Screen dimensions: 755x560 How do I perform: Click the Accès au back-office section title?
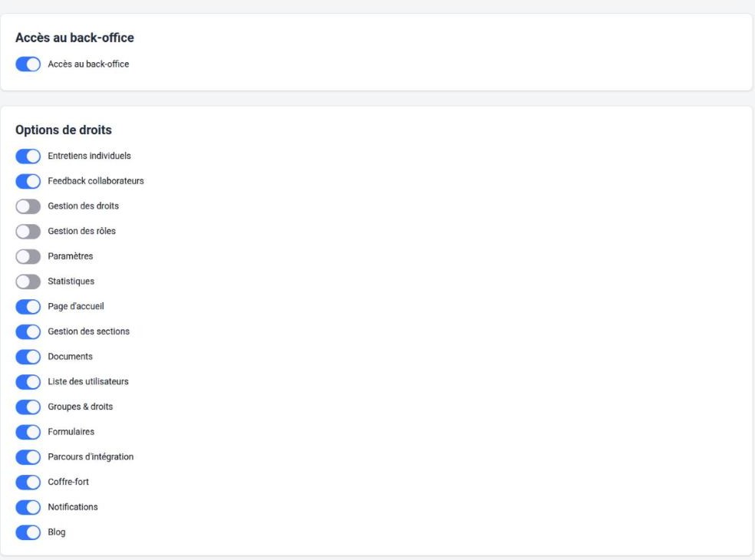tap(74, 38)
